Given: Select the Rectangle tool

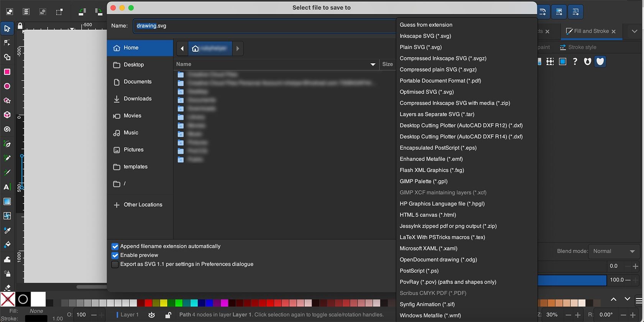Looking at the screenshot, I should (x=7, y=72).
